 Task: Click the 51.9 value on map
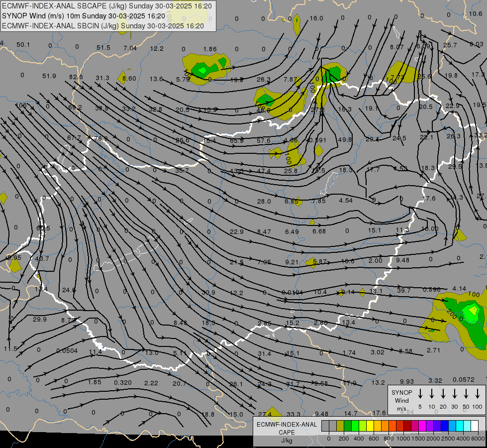(49, 76)
